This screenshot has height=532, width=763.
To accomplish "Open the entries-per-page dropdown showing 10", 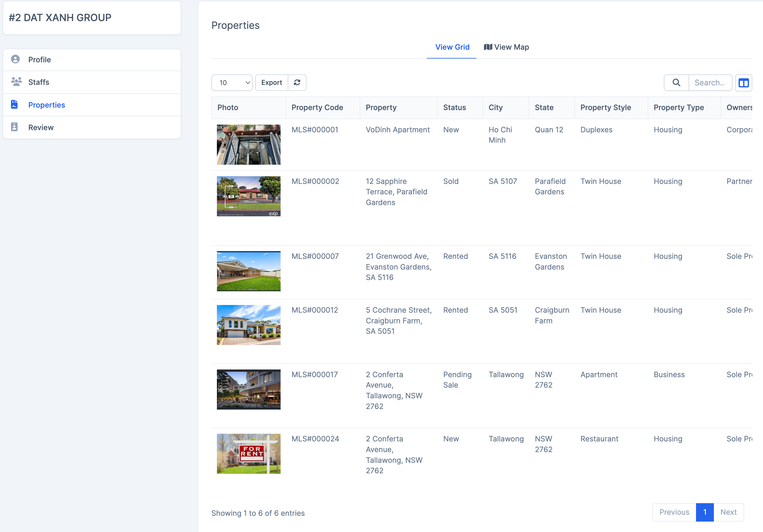I will pyautogui.click(x=232, y=82).
